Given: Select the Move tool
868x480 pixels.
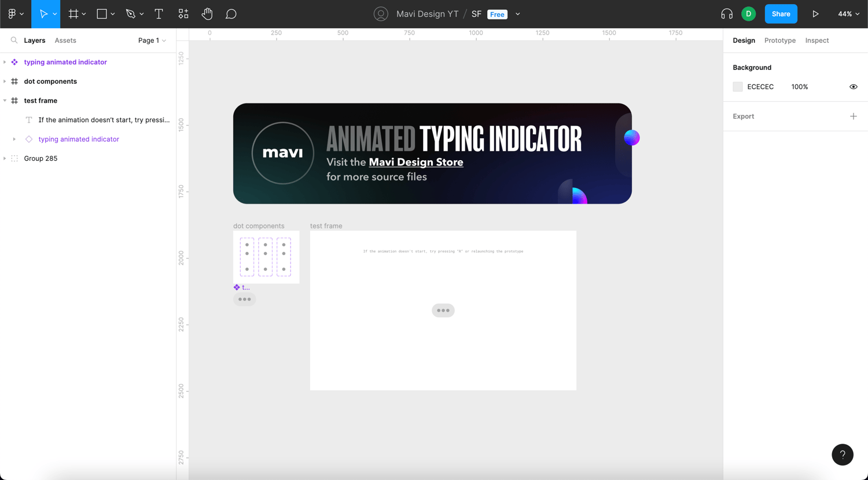Looking at the screenshot, I should coord(43,14).
